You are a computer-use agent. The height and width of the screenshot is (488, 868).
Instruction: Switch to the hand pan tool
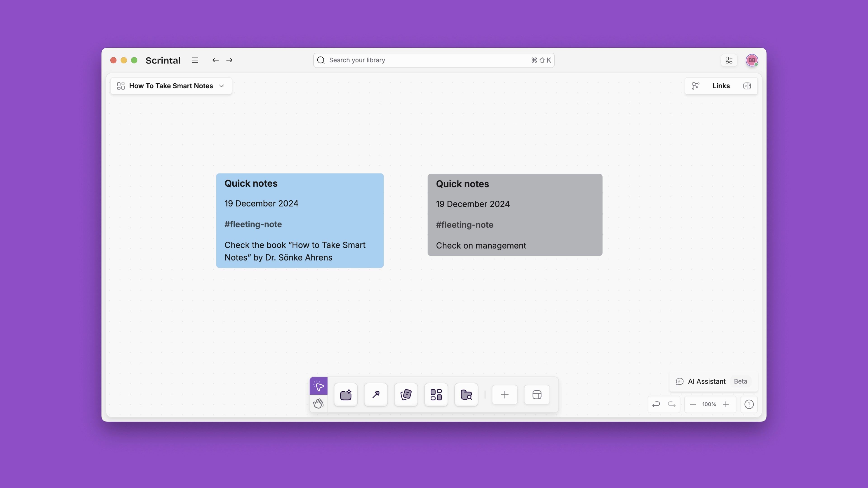(318, 403)
